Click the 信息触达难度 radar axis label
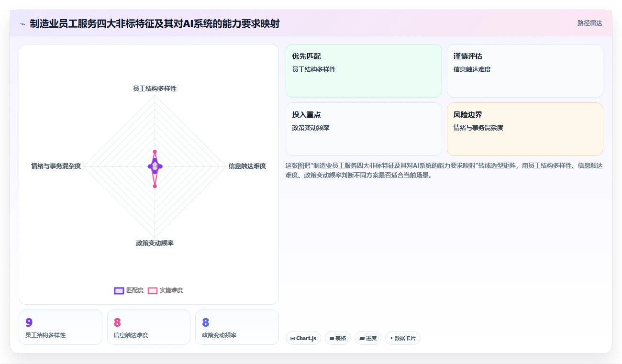Image resolution: width=622 pixels, height=364 pixels. tap(247, 166)
